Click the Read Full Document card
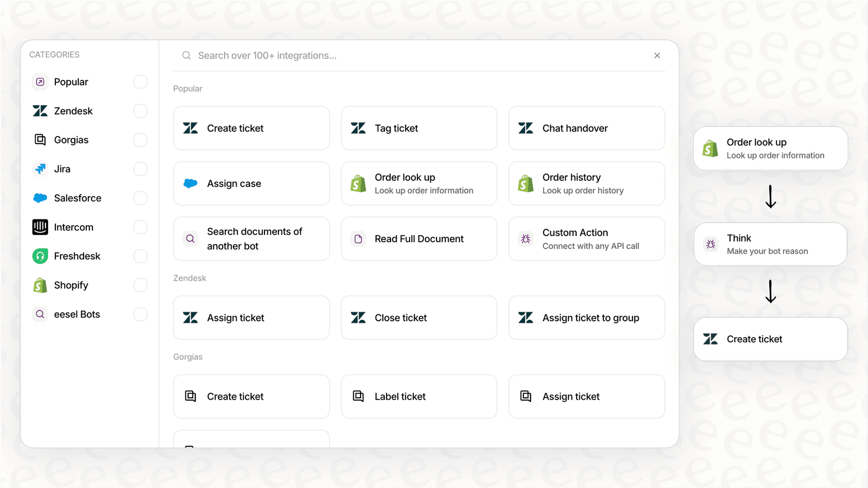 tap(419, 239)
